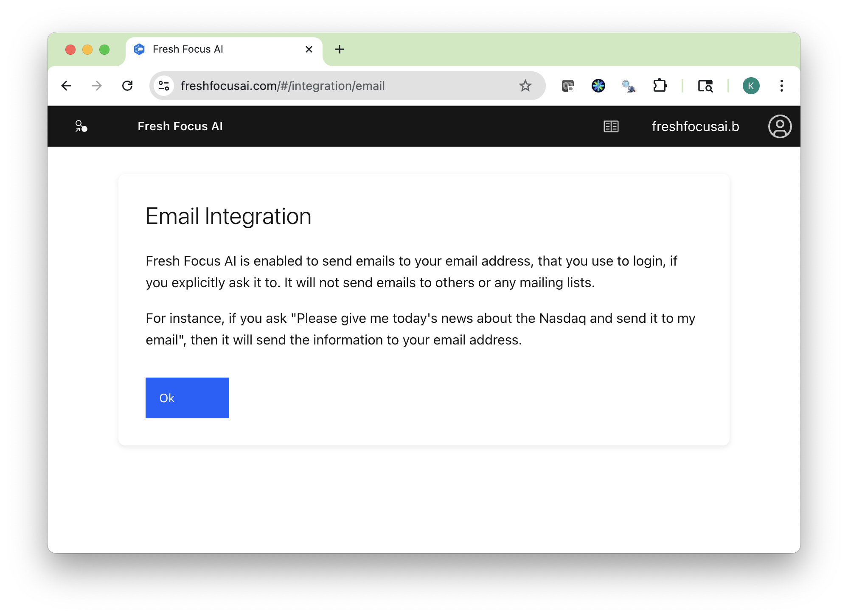The width and height of the screenshot is (848, 616).
Task: Click the news reader icon in the header
Action: [x=611, y=126]
